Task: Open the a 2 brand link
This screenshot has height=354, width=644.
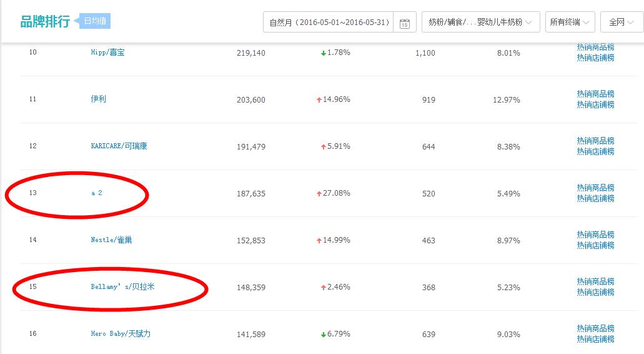Action: [x=97, y=193]
